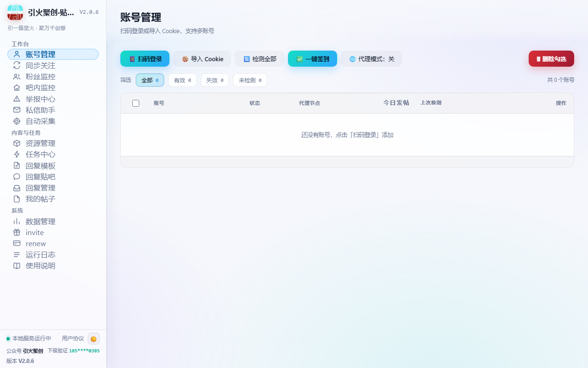Click the 运行日志 lines icon
This screenshot has height=368, width=588.
pyautogui.click(x=17, y=254)
